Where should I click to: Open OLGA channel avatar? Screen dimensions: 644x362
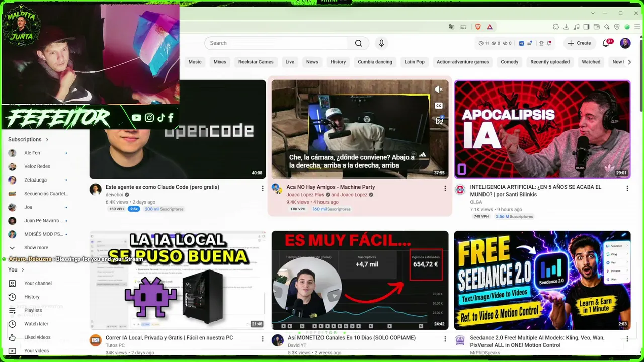coord(460,190)
